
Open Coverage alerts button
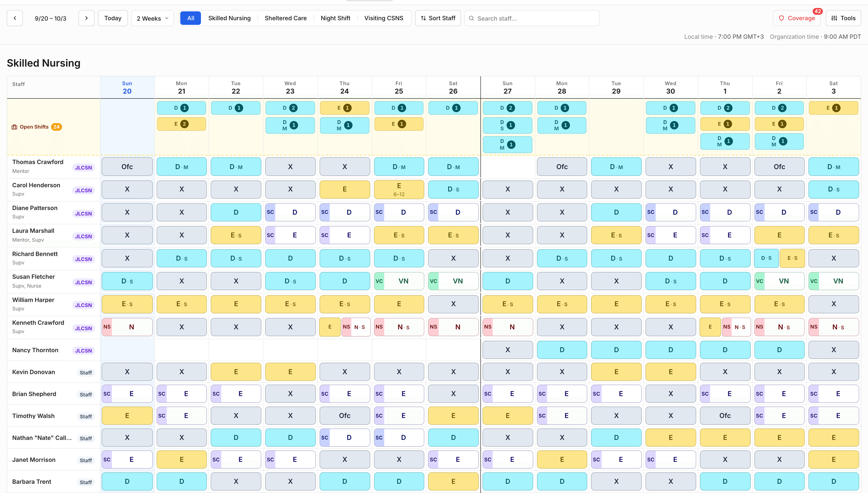(797, 18)
